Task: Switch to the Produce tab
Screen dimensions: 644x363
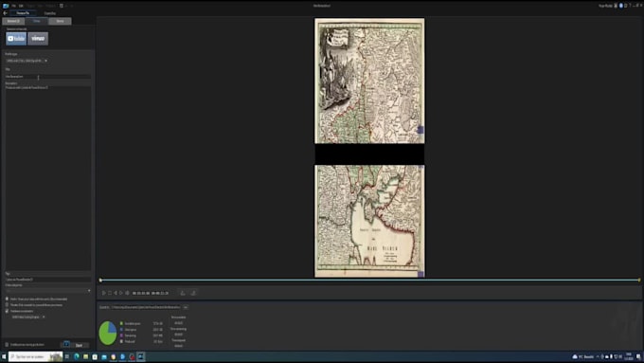Action: (x=24, y=13)
